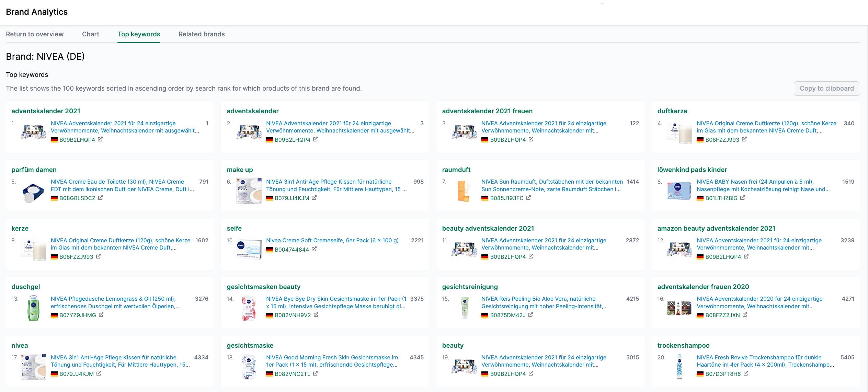Open external link icon next to B085J193FC
This screenshot has width=868, height=392.
pos(528,198)
